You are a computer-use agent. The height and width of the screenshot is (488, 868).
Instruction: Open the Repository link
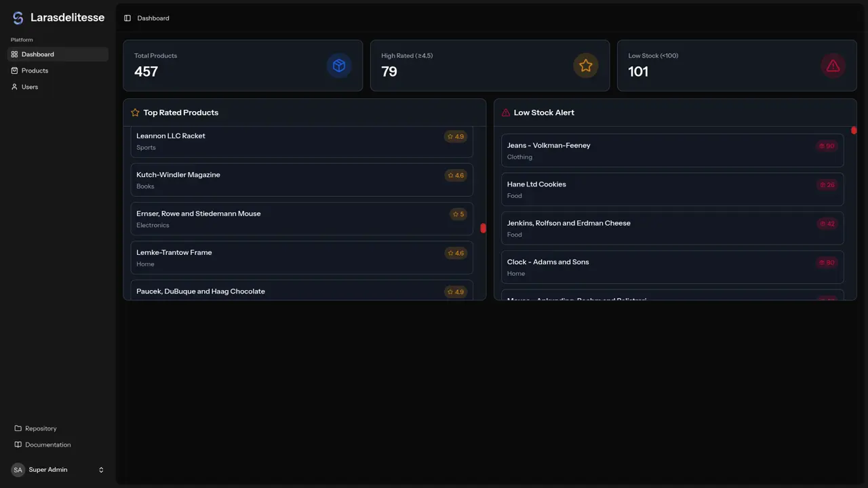[41, 428]
